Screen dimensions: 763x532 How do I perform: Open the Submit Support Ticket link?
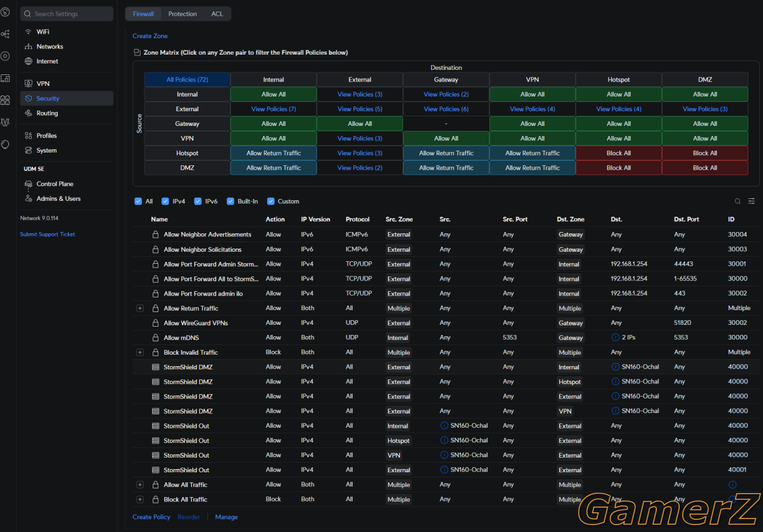coord(48,235)
